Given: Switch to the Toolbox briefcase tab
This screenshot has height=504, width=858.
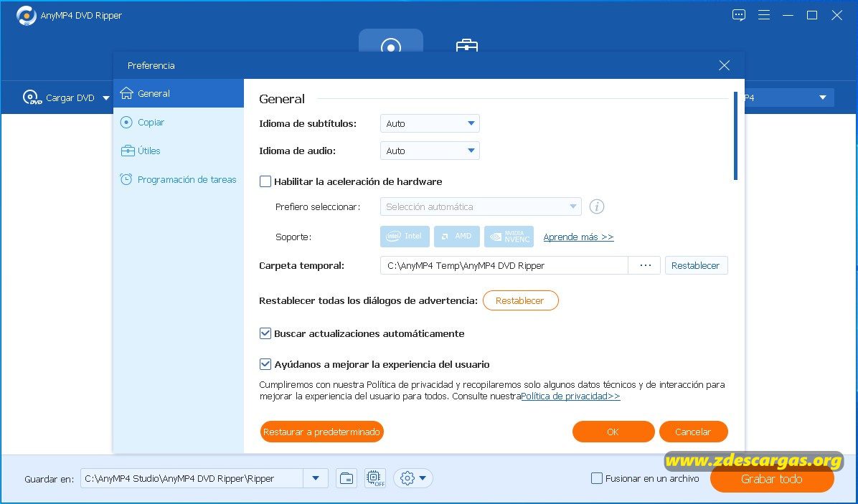Looking at the screenshot, I should tap(467, 45).
